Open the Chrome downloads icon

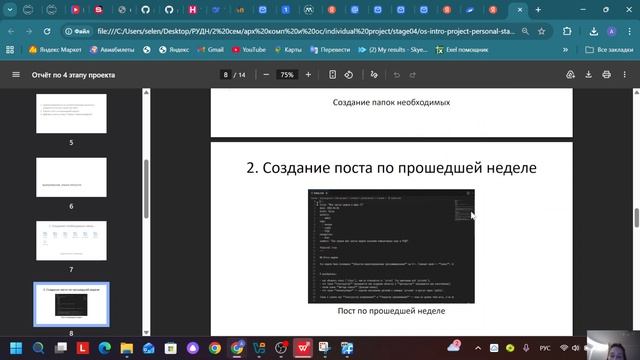(x=593, y=31)
